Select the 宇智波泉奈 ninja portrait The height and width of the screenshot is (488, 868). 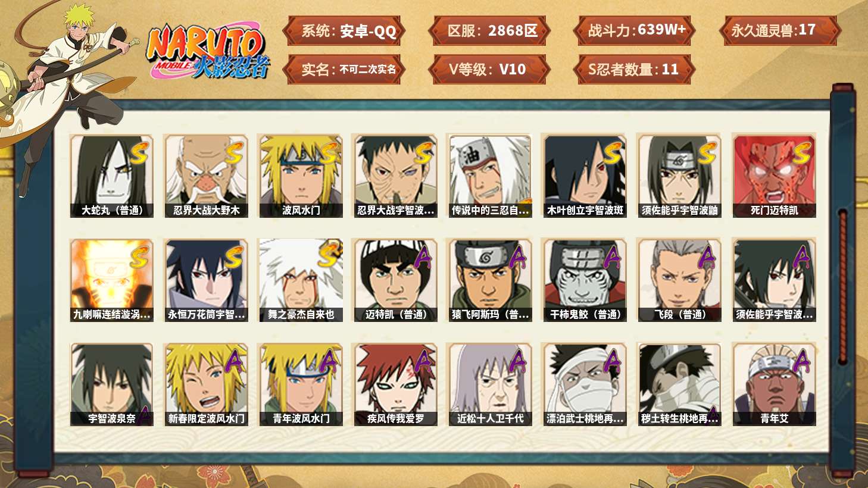(x=112, y=384)
